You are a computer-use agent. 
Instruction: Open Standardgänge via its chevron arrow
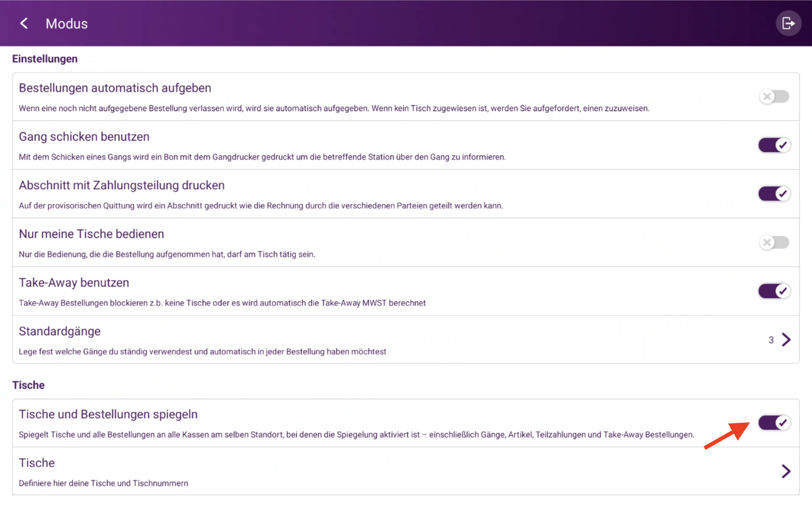[786, 340]
